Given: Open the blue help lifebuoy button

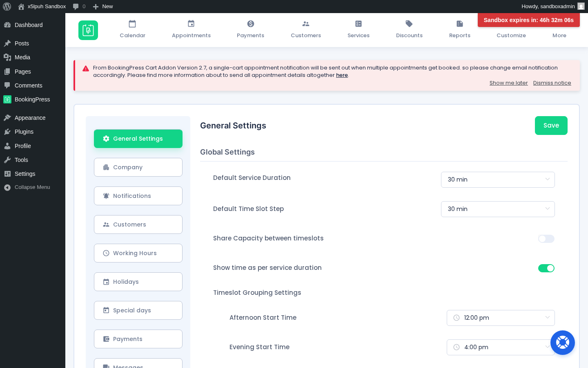Looking at the screenshot, I should pyautogui.click(x=563, y=343).
